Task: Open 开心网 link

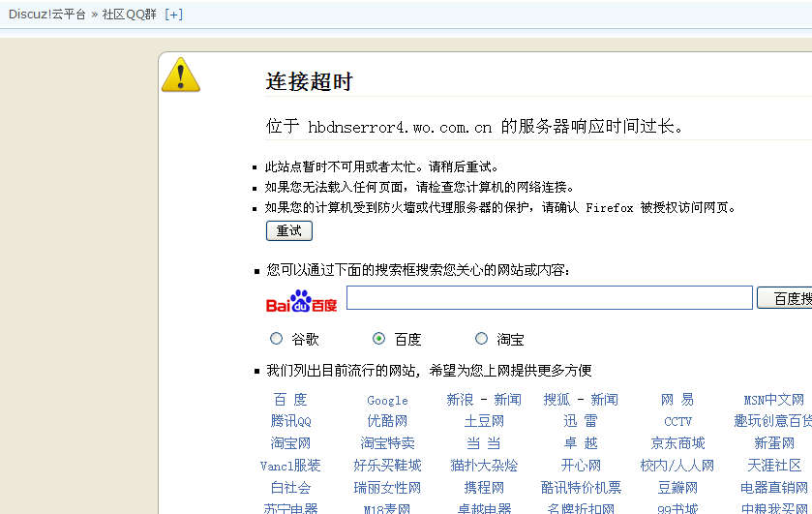Action: point(581,466)
